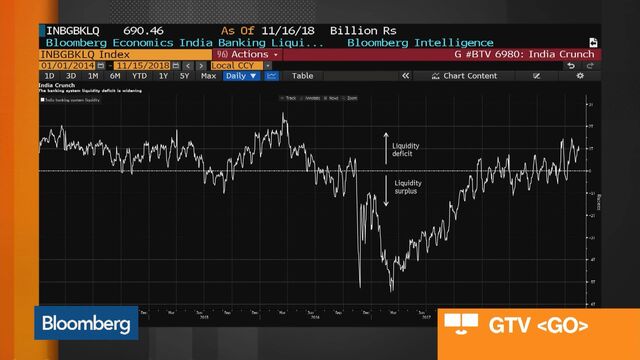Screen dimensions: 640x360
Task: Select the 1M range tab
Action: tap(93, 76)
